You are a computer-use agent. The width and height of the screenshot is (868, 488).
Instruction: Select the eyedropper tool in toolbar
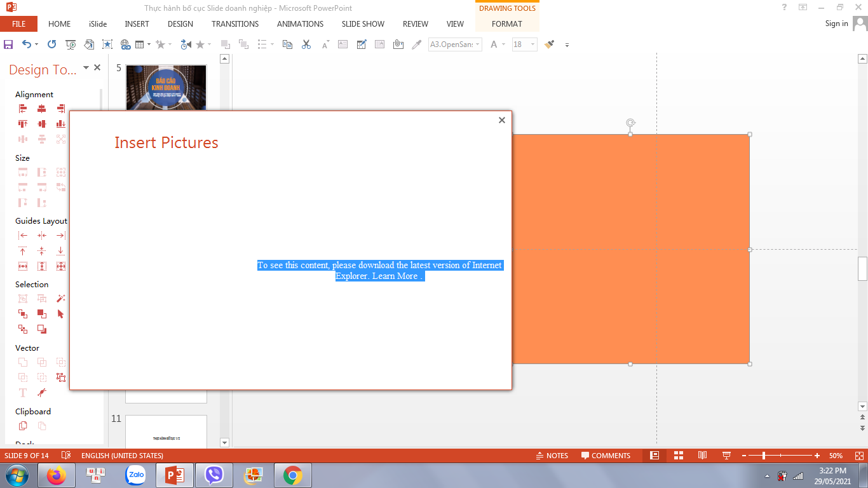tap(417, 44)
